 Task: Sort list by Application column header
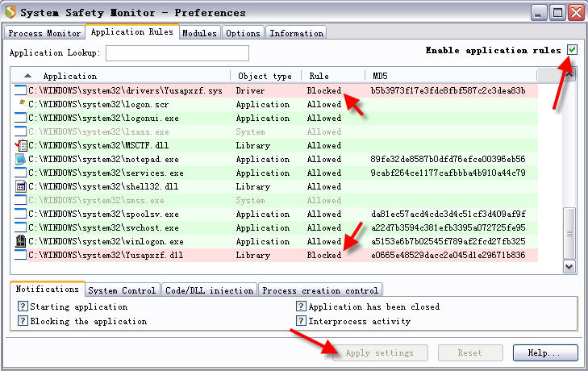coord(120,76)
